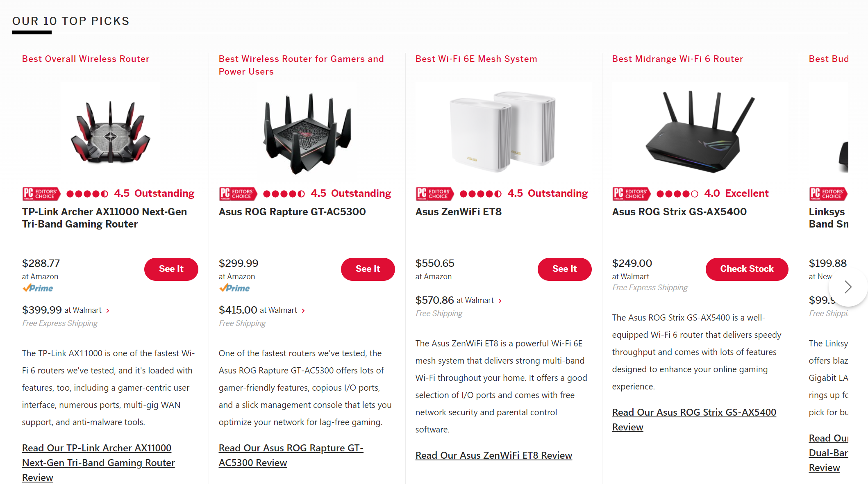
Task: Open the $399.99 at Walmart offer arrow
Action: [108, 311]
